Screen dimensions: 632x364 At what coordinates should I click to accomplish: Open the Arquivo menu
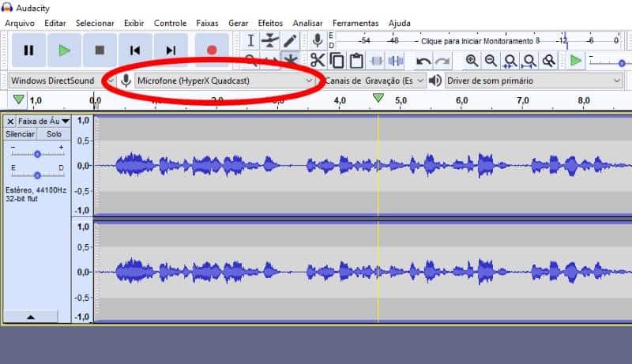point(20,24)
